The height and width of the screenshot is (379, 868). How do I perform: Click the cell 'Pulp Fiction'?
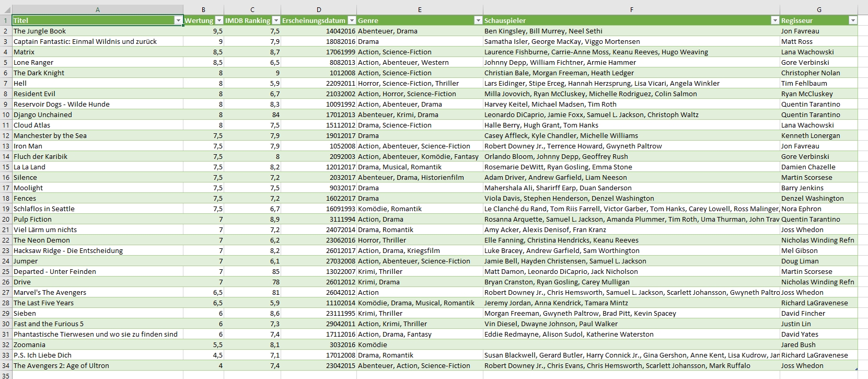98,219
